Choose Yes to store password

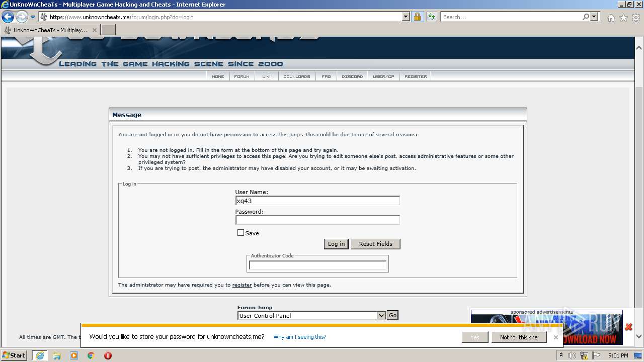click(x=475, y=337)
